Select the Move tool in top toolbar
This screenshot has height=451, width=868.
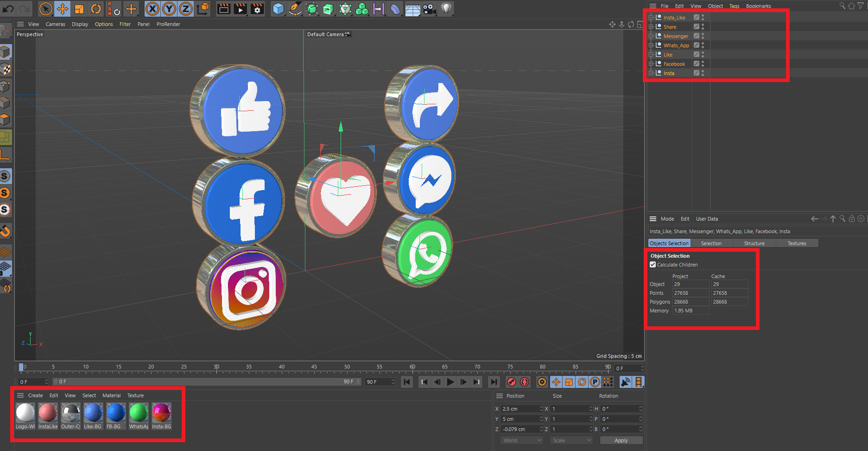click(x=62, y=9)
